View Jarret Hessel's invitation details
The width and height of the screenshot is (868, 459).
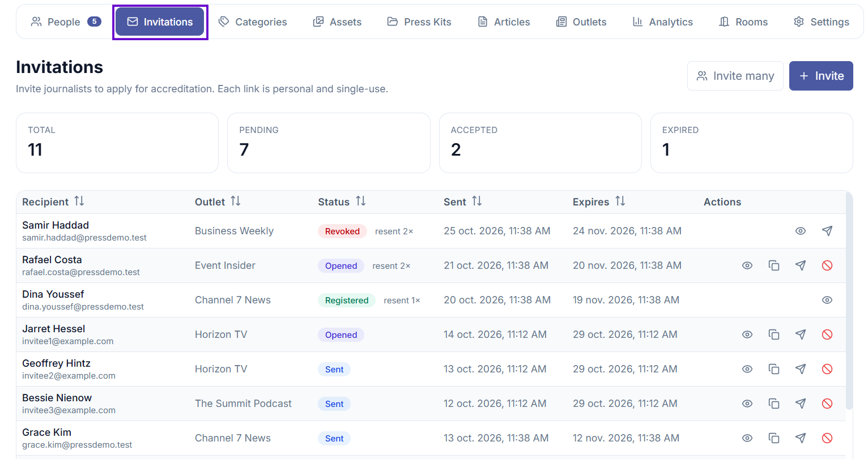coord(747,334)
